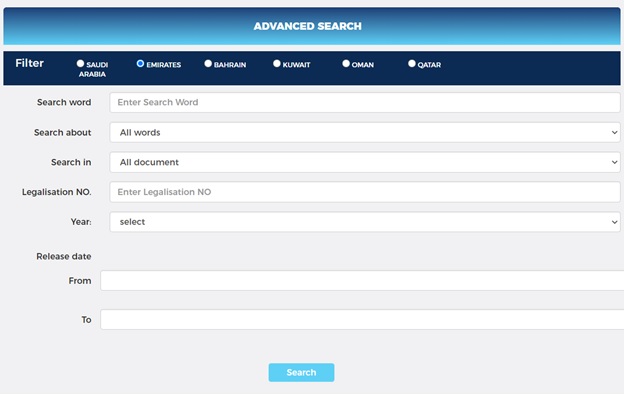629x400 pixels.
Task: Select the Saudi Arabia filter option
Action: tap(81, 64)
